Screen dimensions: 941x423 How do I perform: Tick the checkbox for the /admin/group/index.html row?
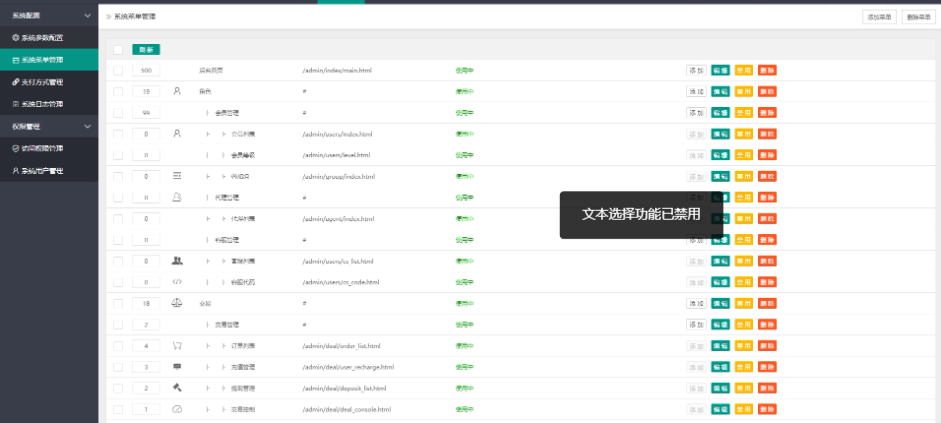click(x=118, y=176)
